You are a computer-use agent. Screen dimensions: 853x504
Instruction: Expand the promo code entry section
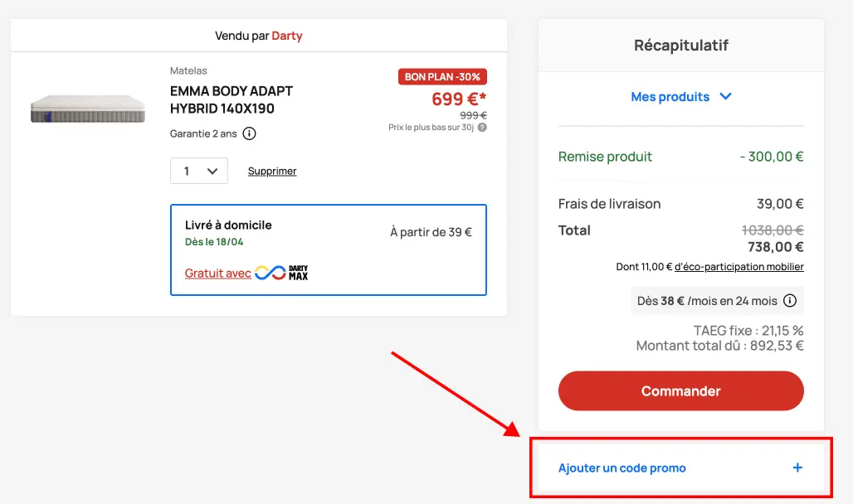tap(622, 468)
